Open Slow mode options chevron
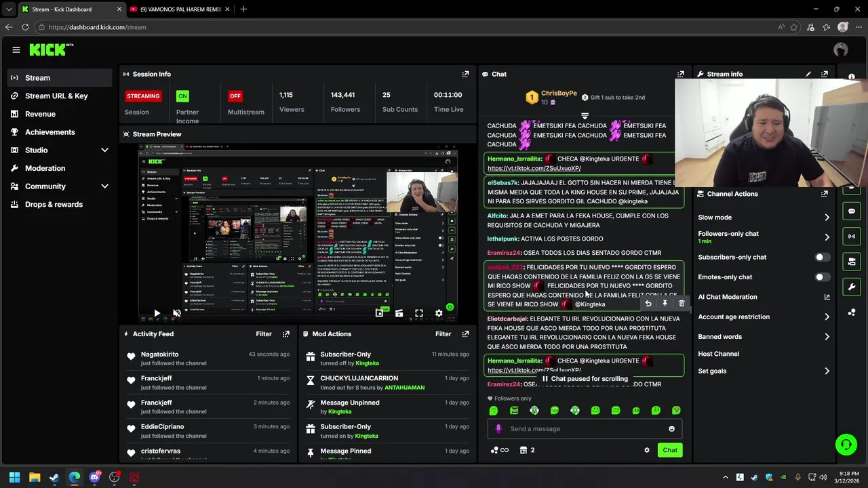 pyautogui.click(x=827, y=218)
